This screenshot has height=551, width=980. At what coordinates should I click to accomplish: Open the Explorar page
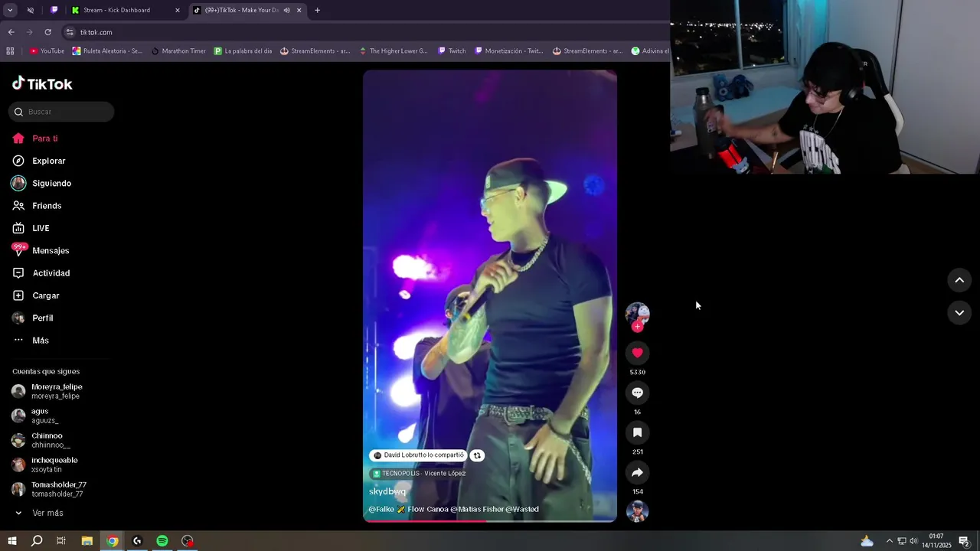[39, 161]
